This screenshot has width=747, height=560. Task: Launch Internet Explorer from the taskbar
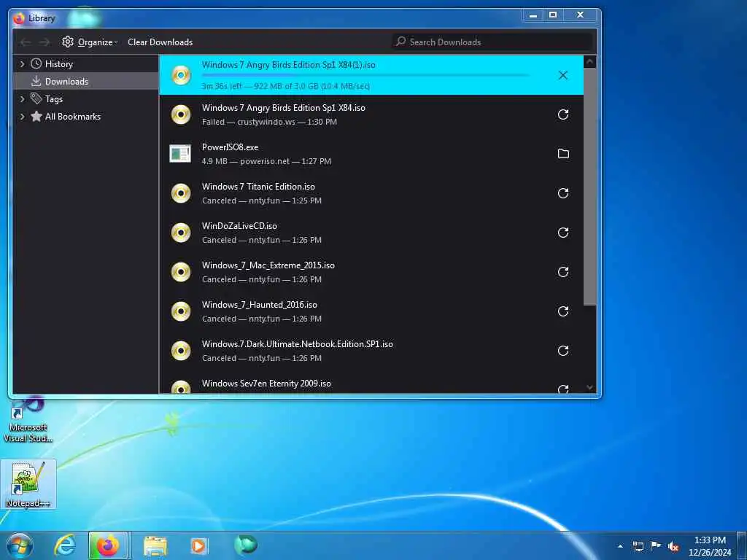(64, 545)
